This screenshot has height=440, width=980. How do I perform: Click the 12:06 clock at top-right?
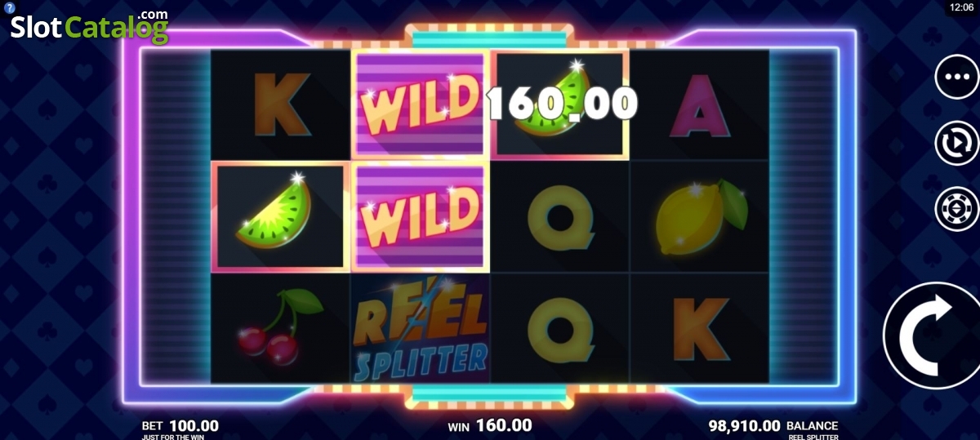pos(961,7)
